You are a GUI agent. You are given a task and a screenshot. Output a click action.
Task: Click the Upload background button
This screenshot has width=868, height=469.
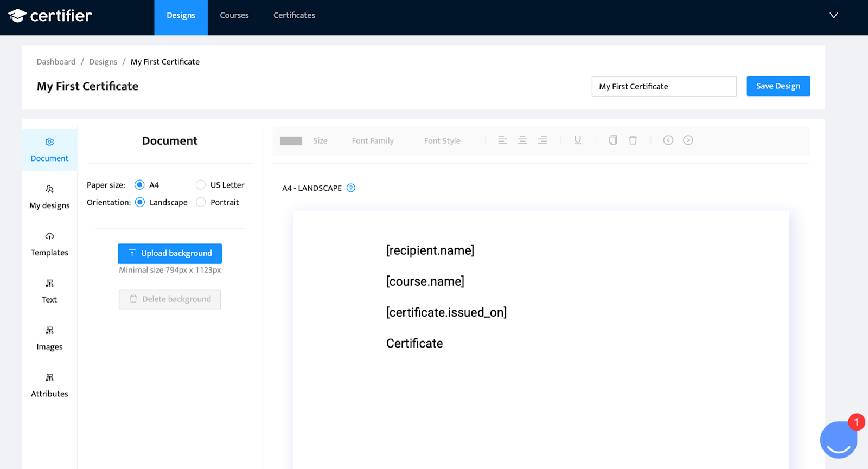pyautogui.click(x=170, y=253)
